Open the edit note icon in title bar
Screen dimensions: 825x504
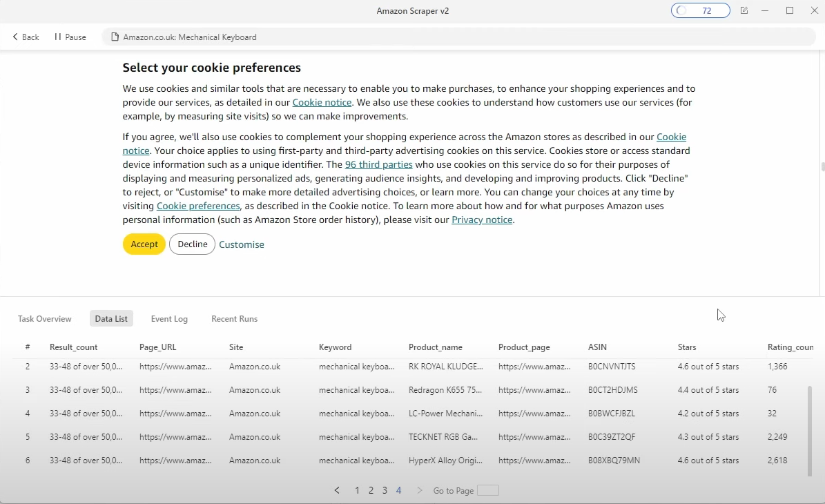point(744,10)
